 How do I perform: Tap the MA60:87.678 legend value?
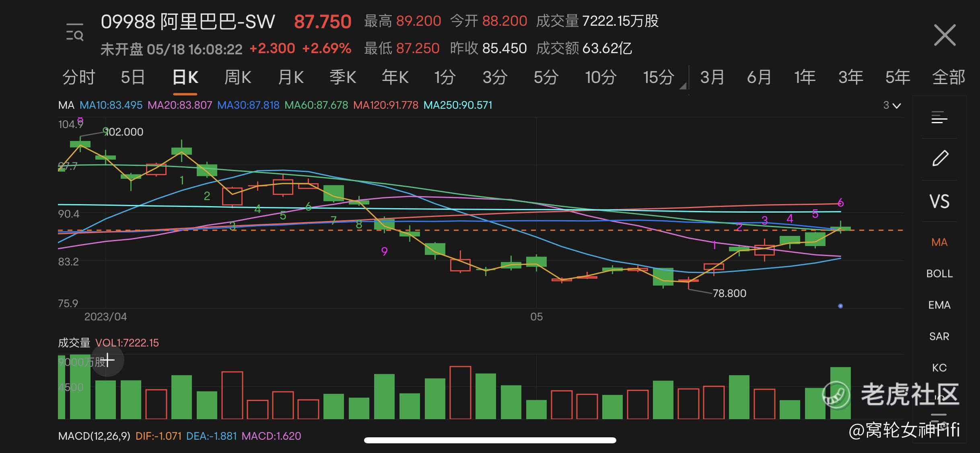(316, 105)
